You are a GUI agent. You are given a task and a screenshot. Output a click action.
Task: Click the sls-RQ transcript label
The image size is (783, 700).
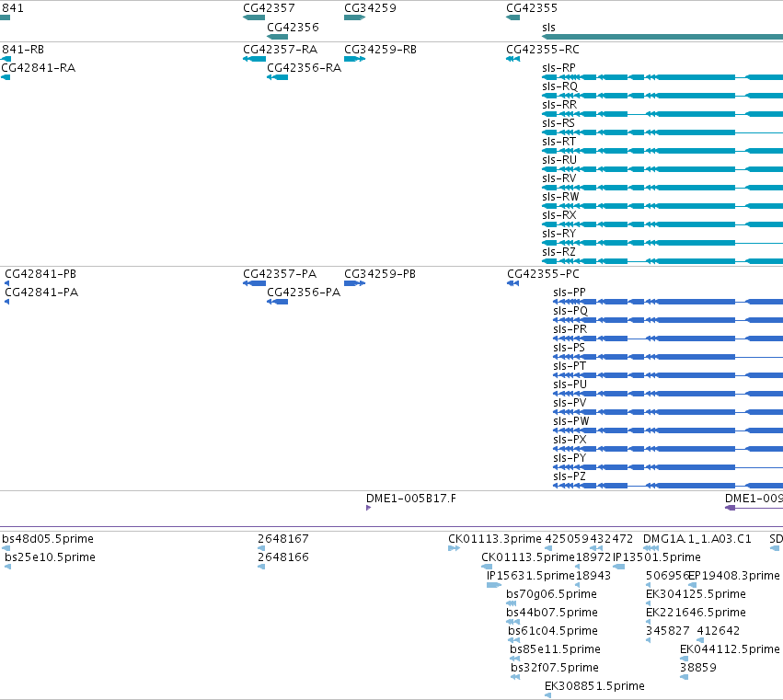point(559,86)
